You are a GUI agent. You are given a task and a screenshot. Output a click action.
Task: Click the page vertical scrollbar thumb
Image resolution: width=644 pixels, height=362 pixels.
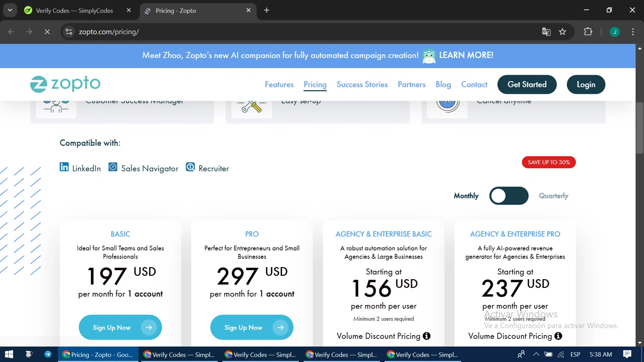640,128
